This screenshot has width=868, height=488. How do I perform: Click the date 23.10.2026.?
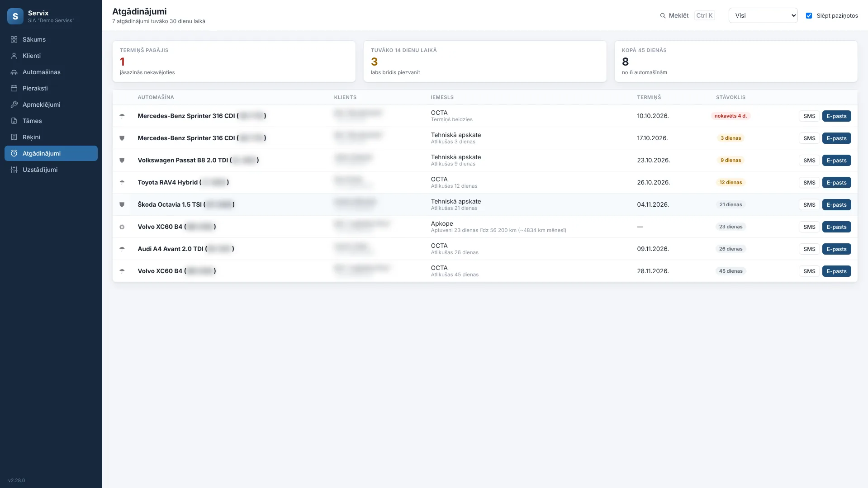(653, 160)
